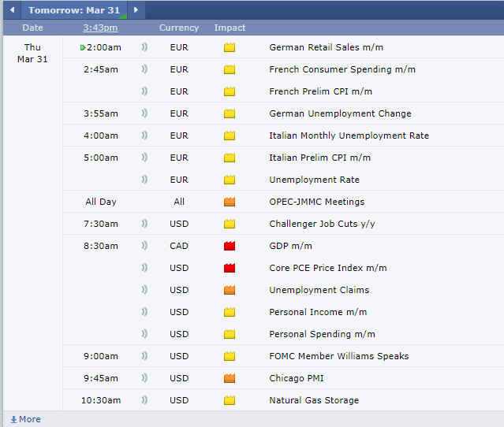Toggle sound alert for German Retail Sales
This screenshot has height=427, width=504.
[x=144, y=47]
